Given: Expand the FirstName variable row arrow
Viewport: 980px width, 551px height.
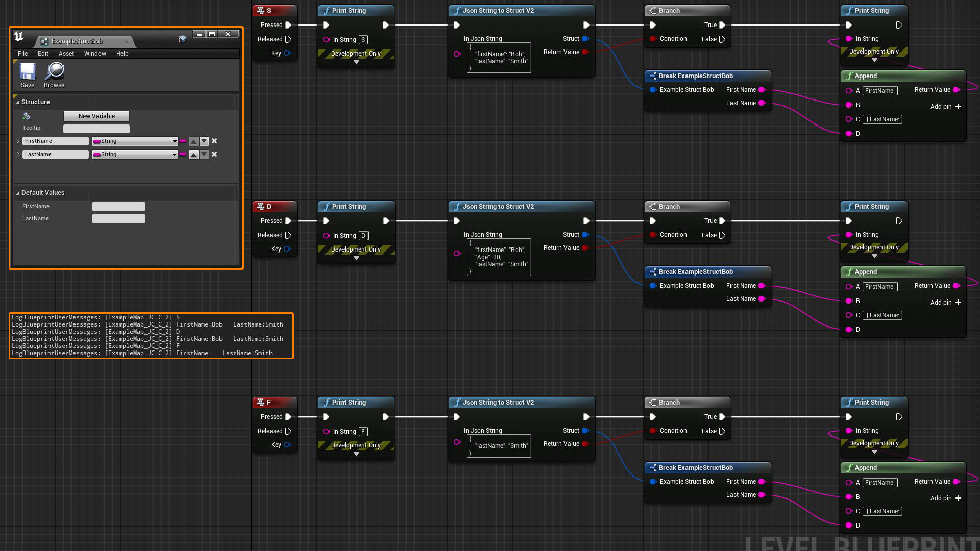Looking at the screenshot, I should 18,141.
